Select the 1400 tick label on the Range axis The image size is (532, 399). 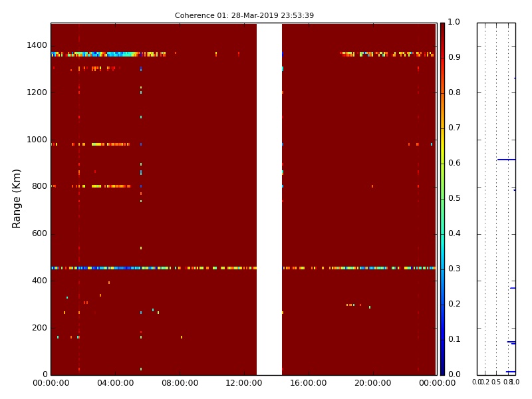(37, 45)
